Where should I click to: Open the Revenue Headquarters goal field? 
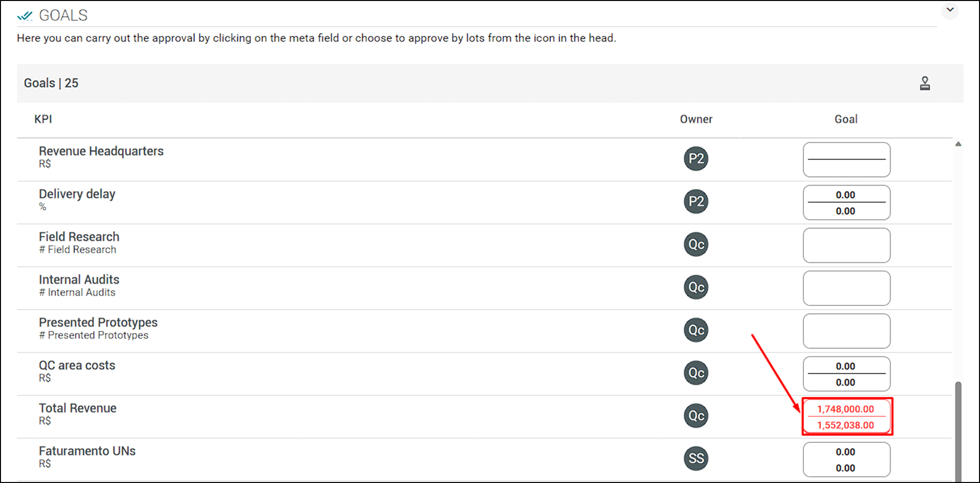[846, 160]
